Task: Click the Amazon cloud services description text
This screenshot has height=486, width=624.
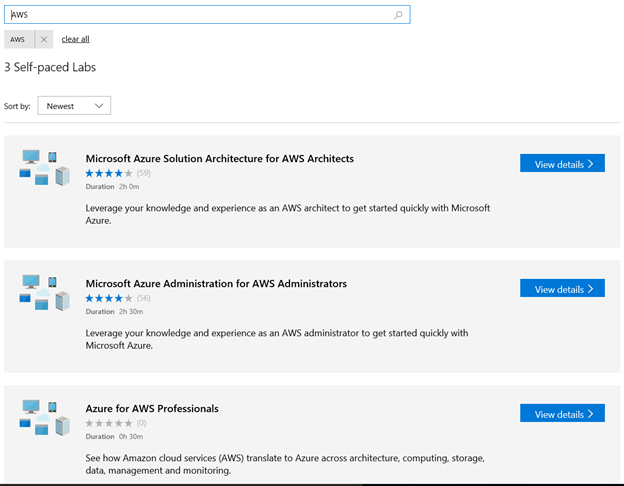Action: [285, 464]
